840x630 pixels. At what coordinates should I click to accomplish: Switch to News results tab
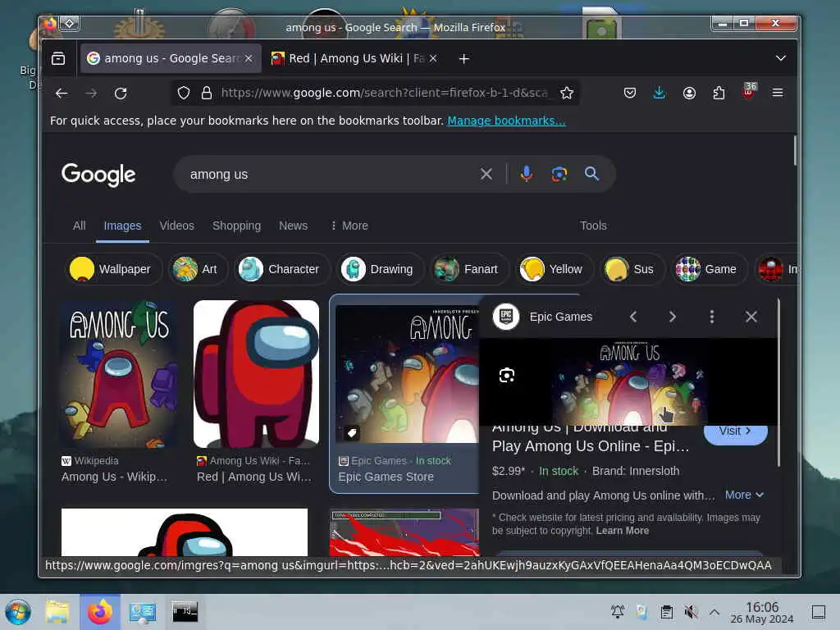pyautogui.click(x=293, y=226)
